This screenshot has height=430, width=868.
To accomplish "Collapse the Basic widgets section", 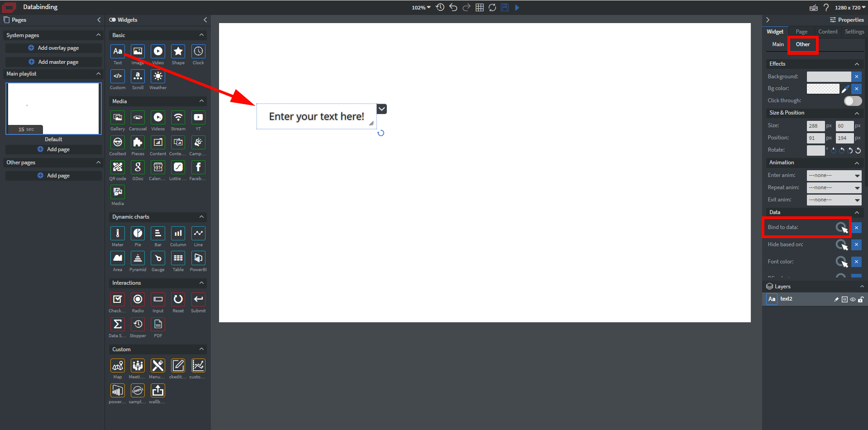I will [201, 35].
